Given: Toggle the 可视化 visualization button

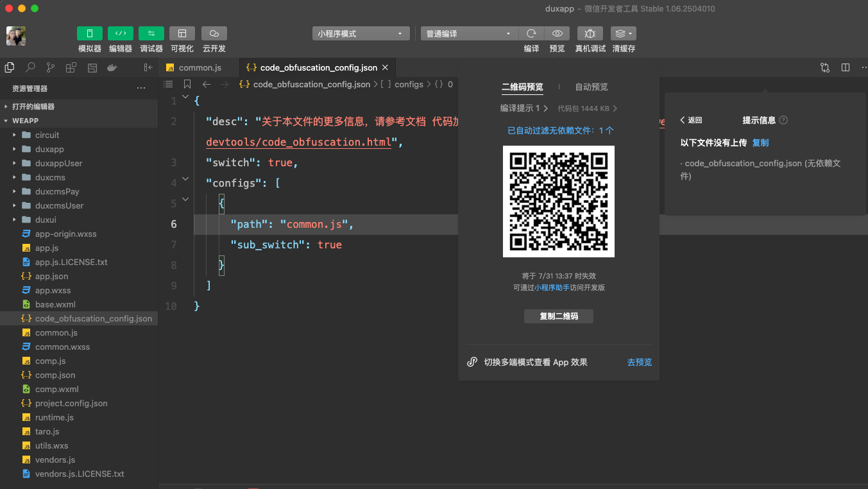Looking at the screenshot, I should [182, 33].
